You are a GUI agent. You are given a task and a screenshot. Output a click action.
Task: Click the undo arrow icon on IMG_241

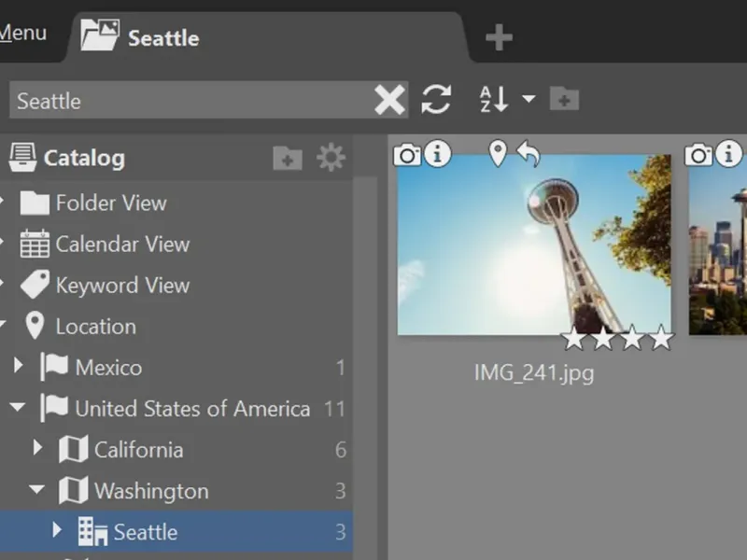click(529, 154)
